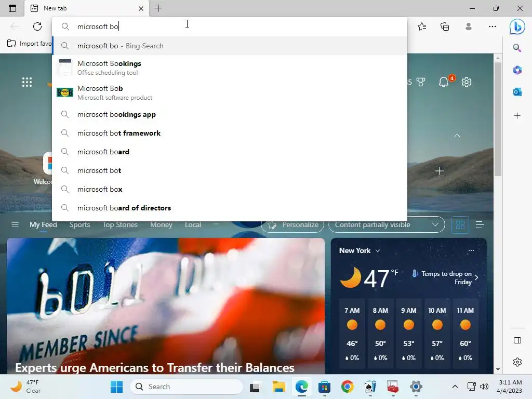This screenshot has height=399, width=532.
Task: Open the rewards trophy icon
Action: (421, 82)
